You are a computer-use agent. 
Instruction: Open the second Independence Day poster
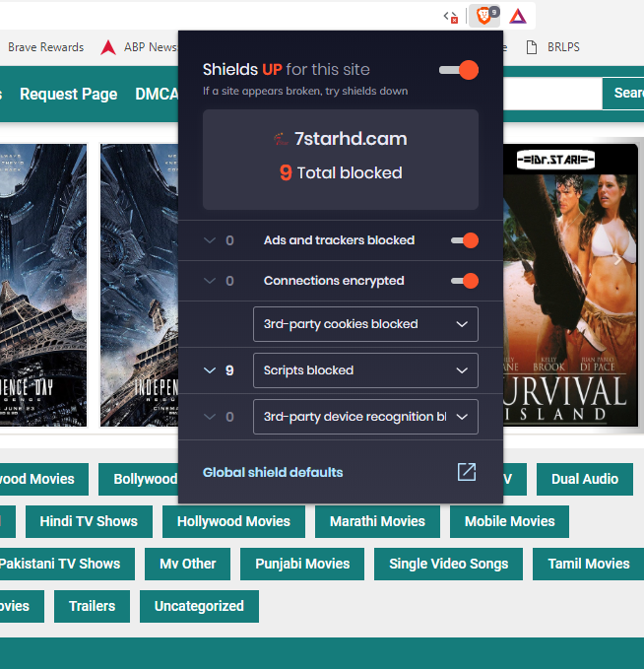(x=139, y=285)
